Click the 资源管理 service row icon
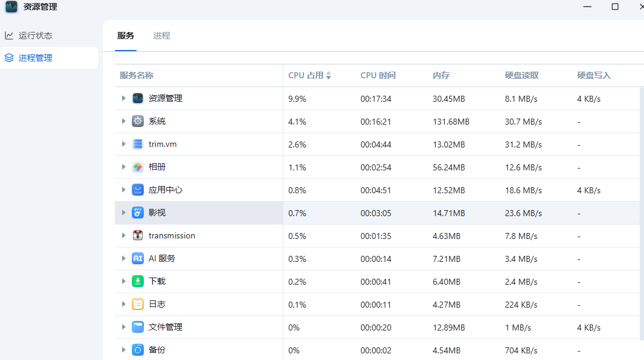Image resolution: width=644 pixels, height=360 pixels. 138,98
